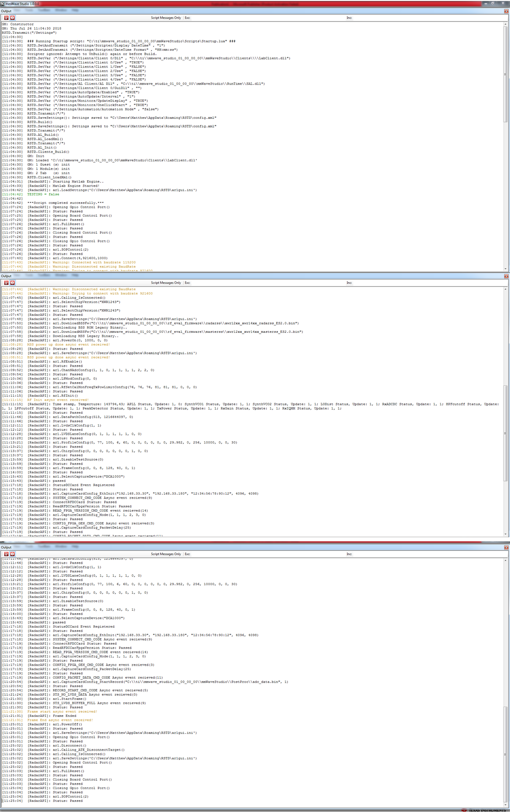This screenshot has width=510, height=812.
Task: Click the 'Scripter ignored: Attempt to UnBuild()' line
Action: tap(79, 54)
